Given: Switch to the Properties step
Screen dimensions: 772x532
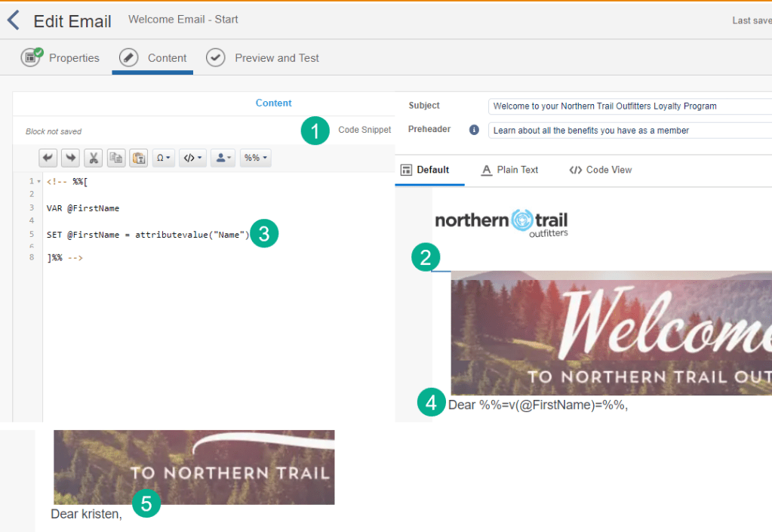Looking at the screenshot, I should (60, 58).
